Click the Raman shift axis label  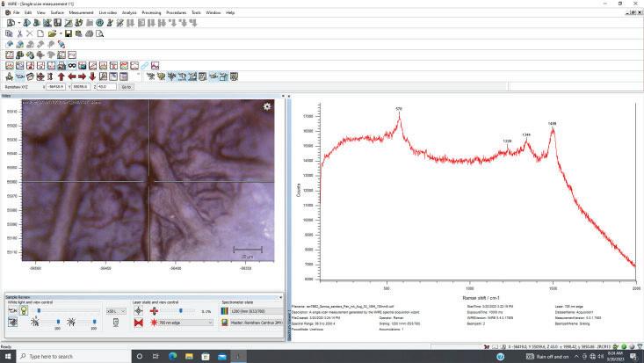pos(481,298)
